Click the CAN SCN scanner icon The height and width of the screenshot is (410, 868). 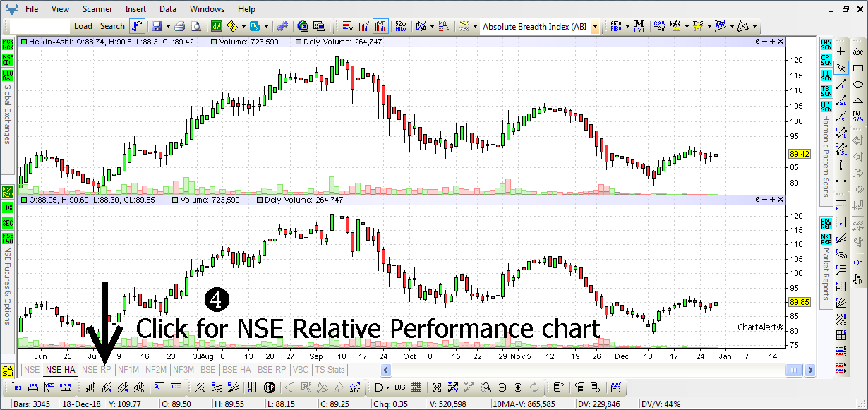(826, 44)
